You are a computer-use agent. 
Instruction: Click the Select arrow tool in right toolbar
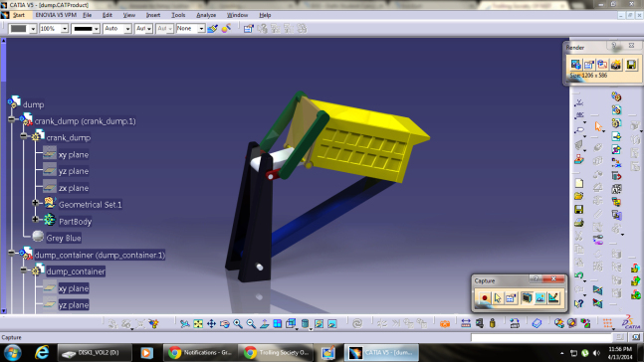[598, 126]
